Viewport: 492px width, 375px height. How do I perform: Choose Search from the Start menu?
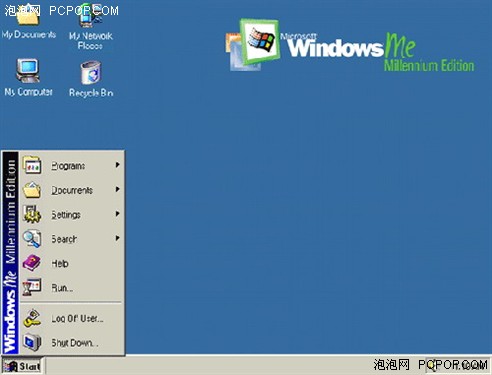click(72, 239)
